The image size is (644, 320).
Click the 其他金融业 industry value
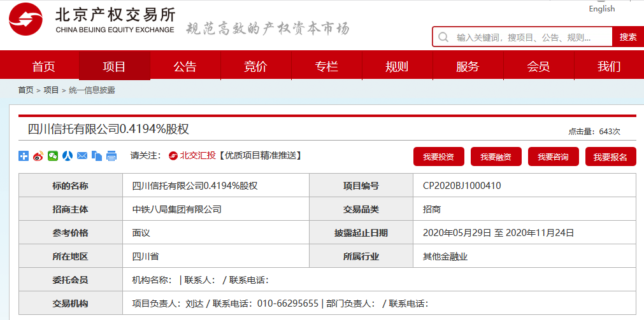pyautogui.click(x=446, y=257)
